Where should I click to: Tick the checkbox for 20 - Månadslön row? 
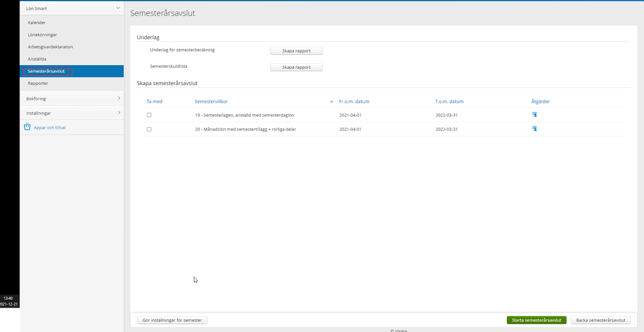tap(150, 129)
